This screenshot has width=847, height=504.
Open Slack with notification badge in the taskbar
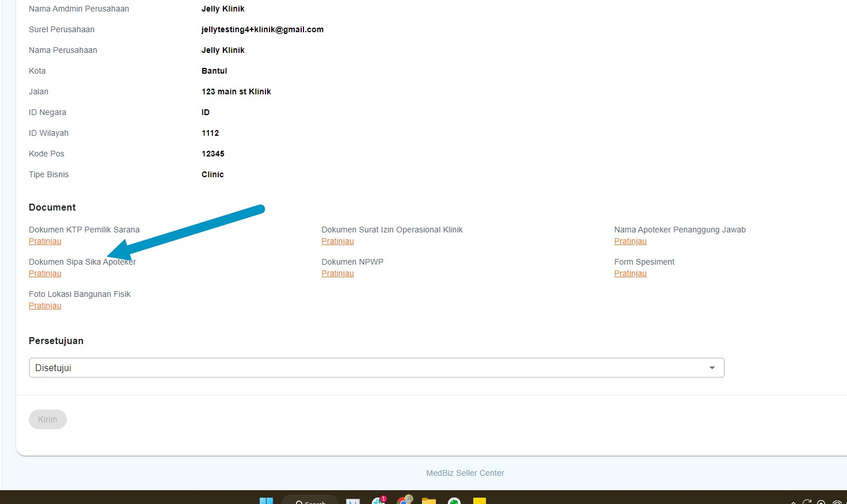pyautogui.click(x=379, y=499)
